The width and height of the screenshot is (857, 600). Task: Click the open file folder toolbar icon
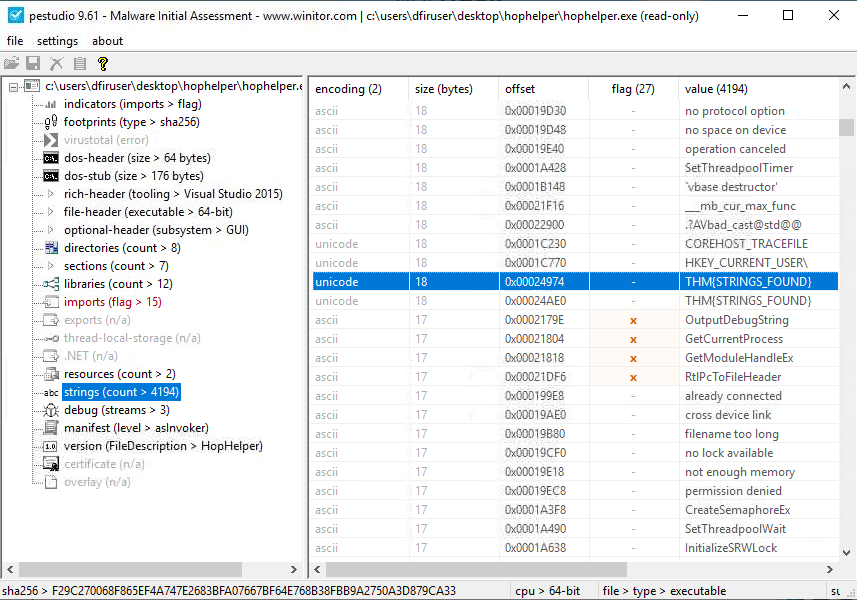12,63
